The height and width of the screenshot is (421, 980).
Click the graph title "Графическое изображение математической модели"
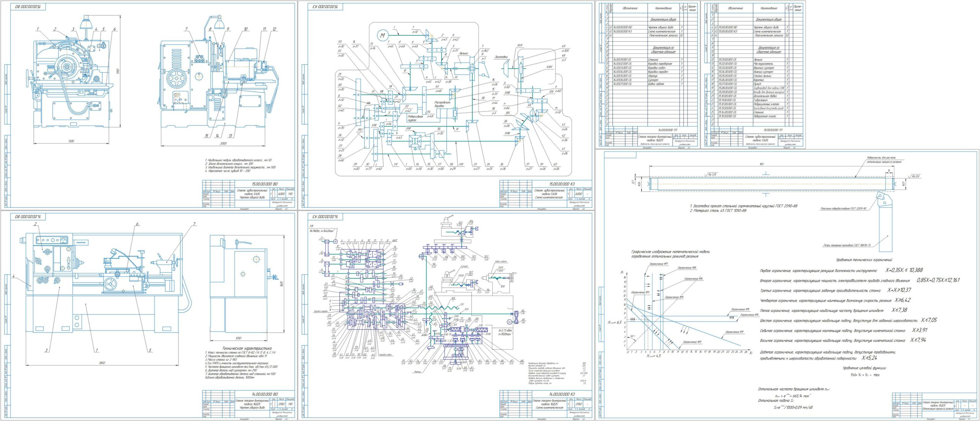tap(671, 252)
